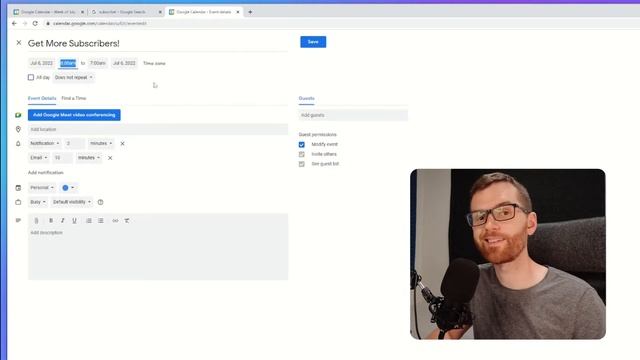Open the end date field after 7:00am

point(124,63)
